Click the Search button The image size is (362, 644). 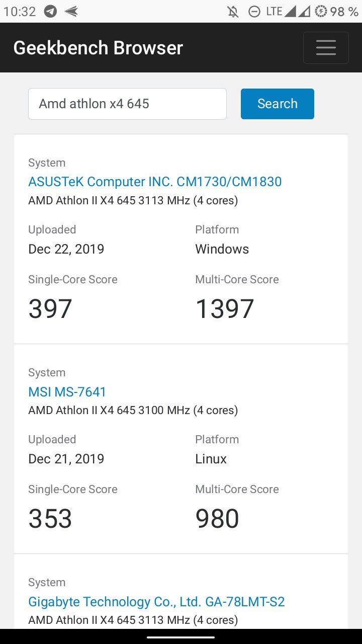point(278,104)
